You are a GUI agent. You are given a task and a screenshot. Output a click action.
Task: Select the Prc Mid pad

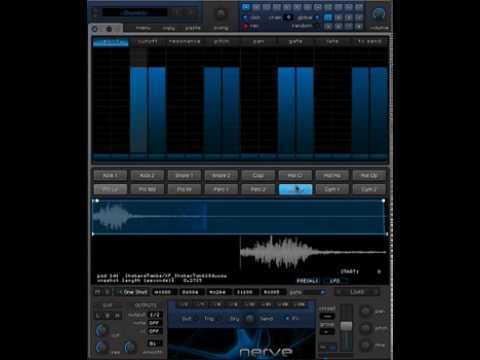(x=147, y=189)
